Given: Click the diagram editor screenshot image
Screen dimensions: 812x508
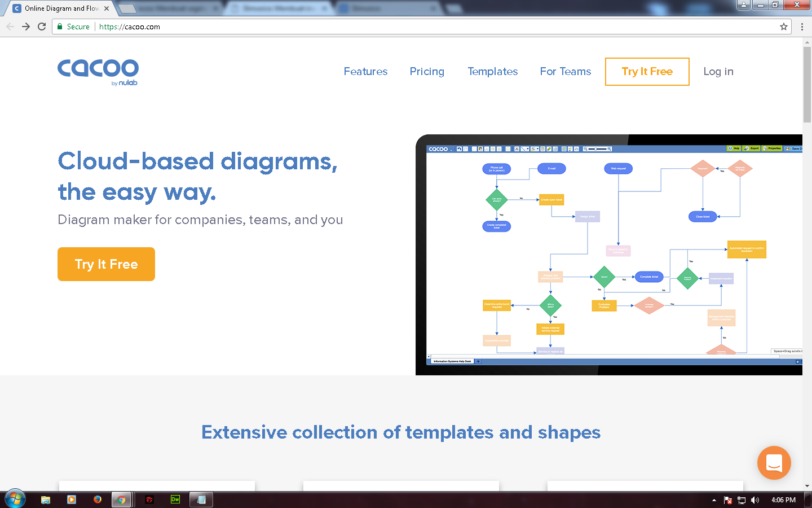Looking at the screenshot, I should coord(609,255).
